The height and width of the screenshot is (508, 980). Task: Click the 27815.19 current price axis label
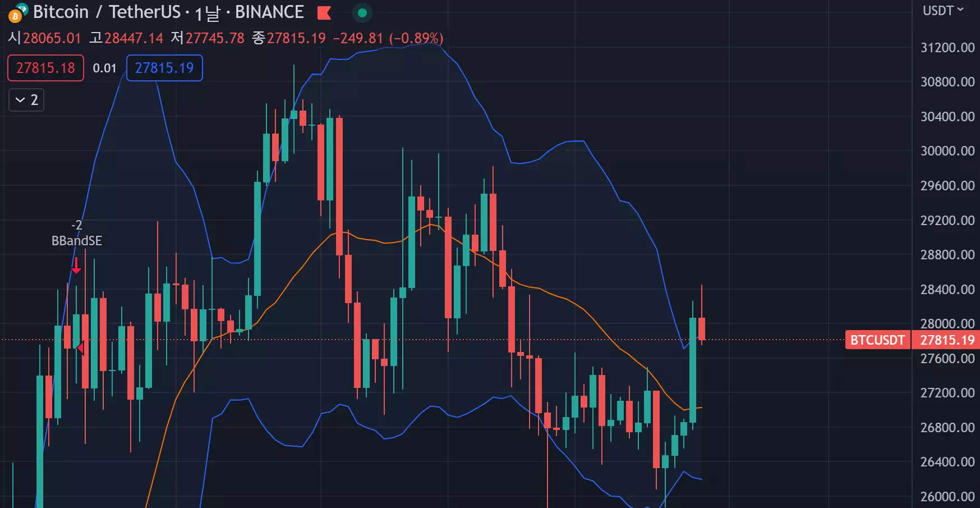(947, 340)
